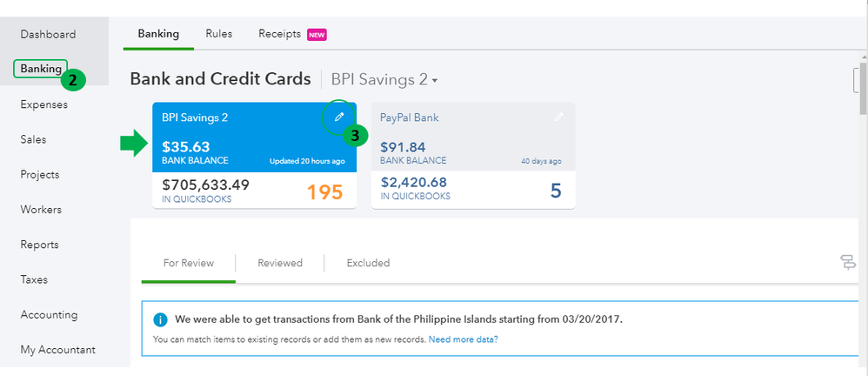
Task: Click the 'Need more data?' link
Action: tap(464, 339)
